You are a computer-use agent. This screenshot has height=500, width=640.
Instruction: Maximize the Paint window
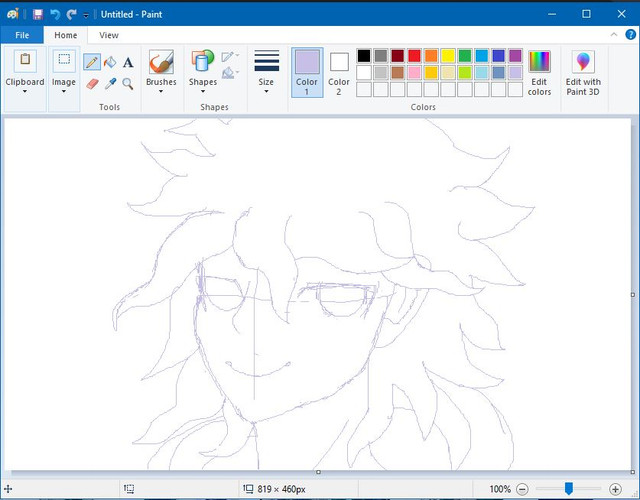point(586,14)
